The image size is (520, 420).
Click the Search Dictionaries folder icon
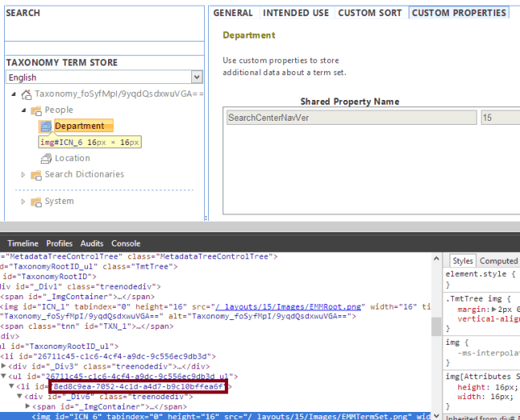point(36,174)
